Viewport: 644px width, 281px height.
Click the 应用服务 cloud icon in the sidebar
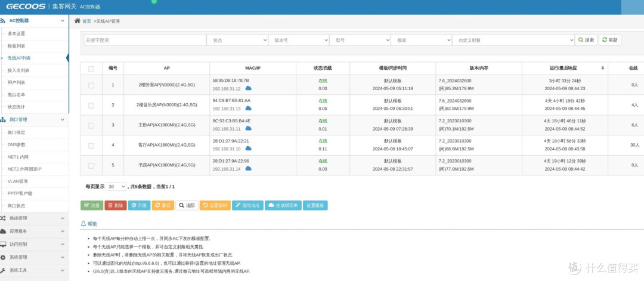(2, 231)
